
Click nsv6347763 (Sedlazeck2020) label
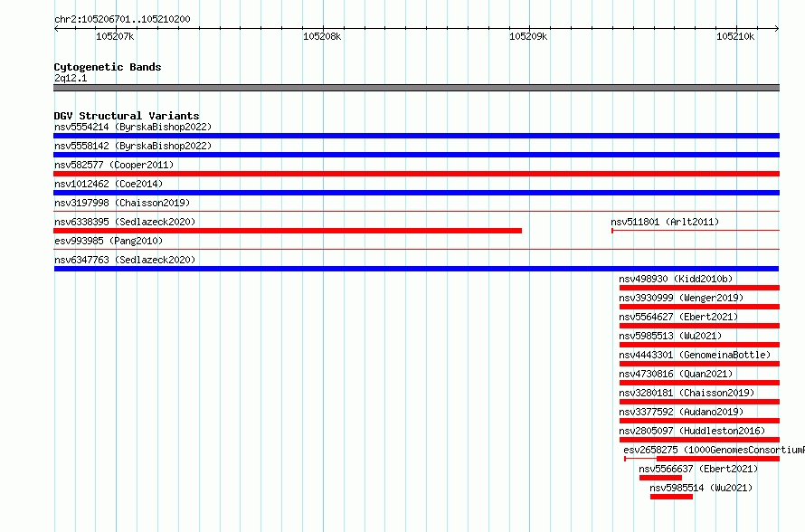[x=125, y=260]
